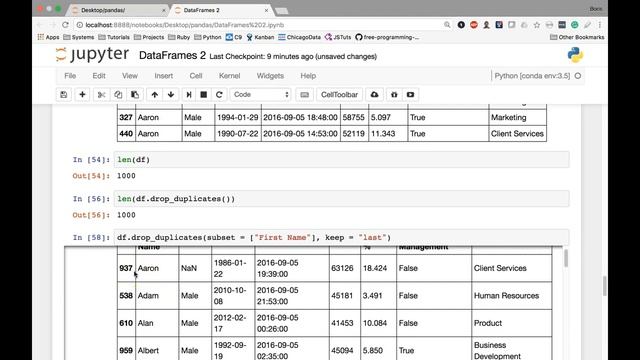Open the C9 bookmark
The width and height of the screenshot is (640, 360).
(x=234, y=37)
